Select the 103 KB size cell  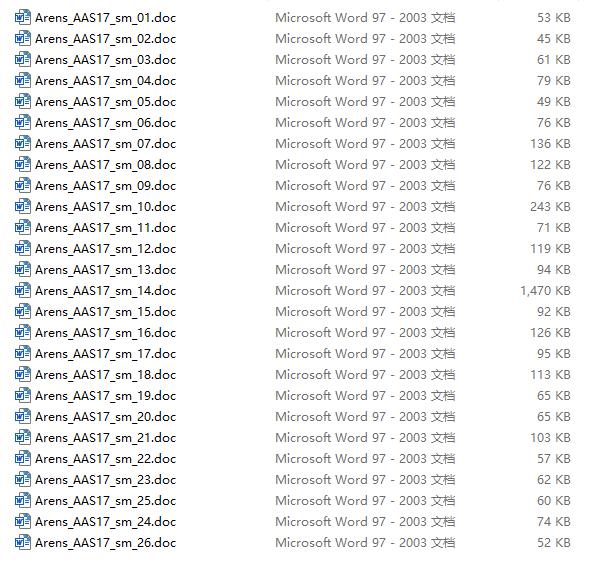point(550,438)
